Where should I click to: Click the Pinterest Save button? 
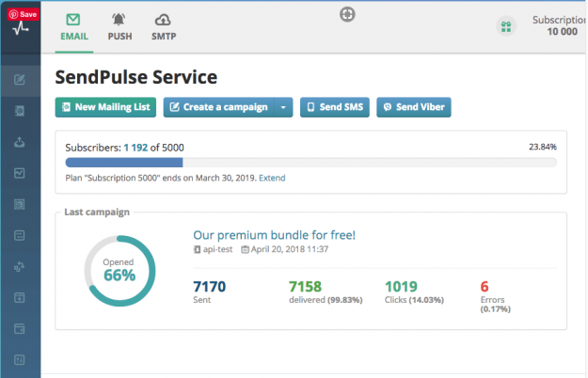[x=22, y=14]
